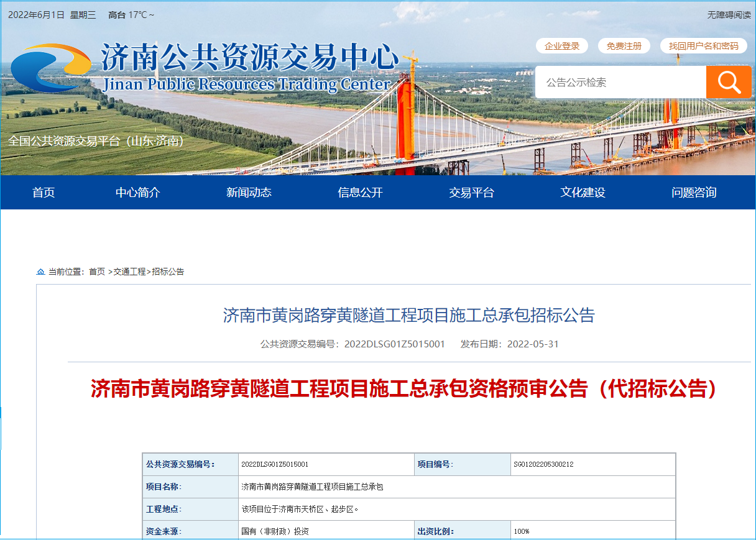
Task: Click the 首页 breadcrumb link
Action: (97, 272)
